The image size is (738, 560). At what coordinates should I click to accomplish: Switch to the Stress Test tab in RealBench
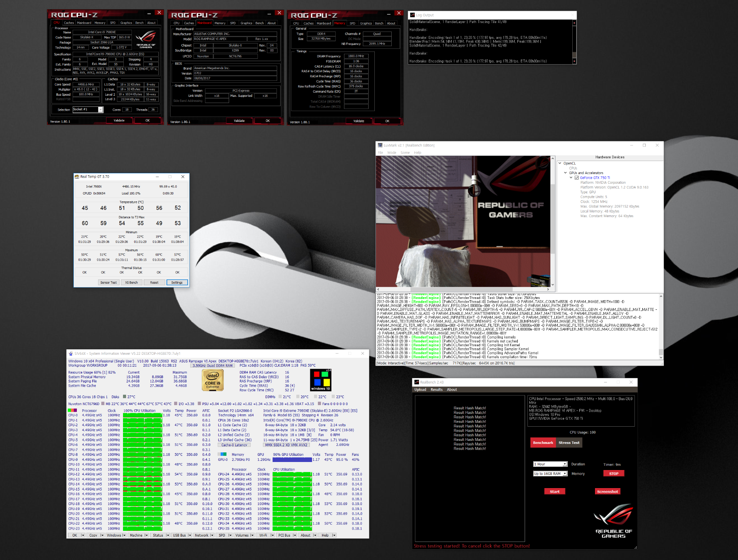(x=569, y=442)
